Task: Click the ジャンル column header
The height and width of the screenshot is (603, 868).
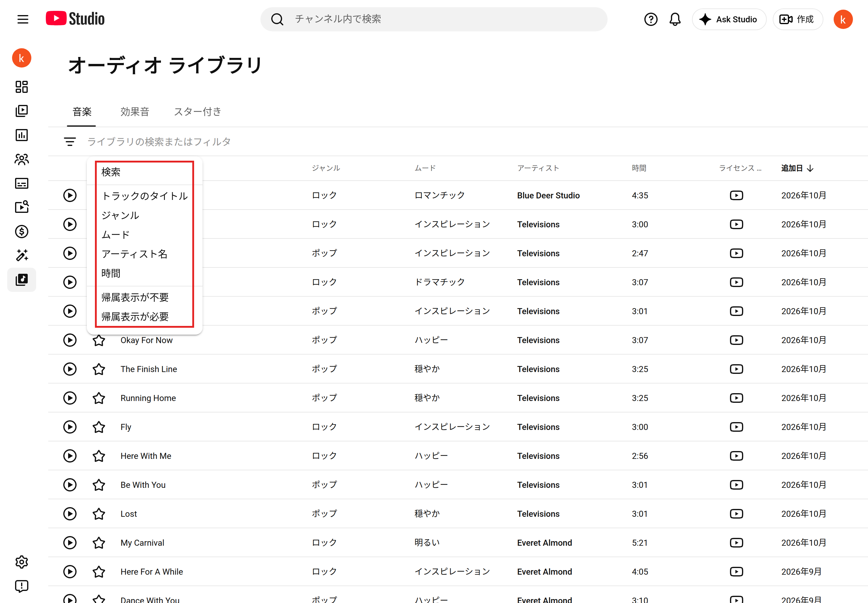Action: pyautogui.click(x=325, y=168)
